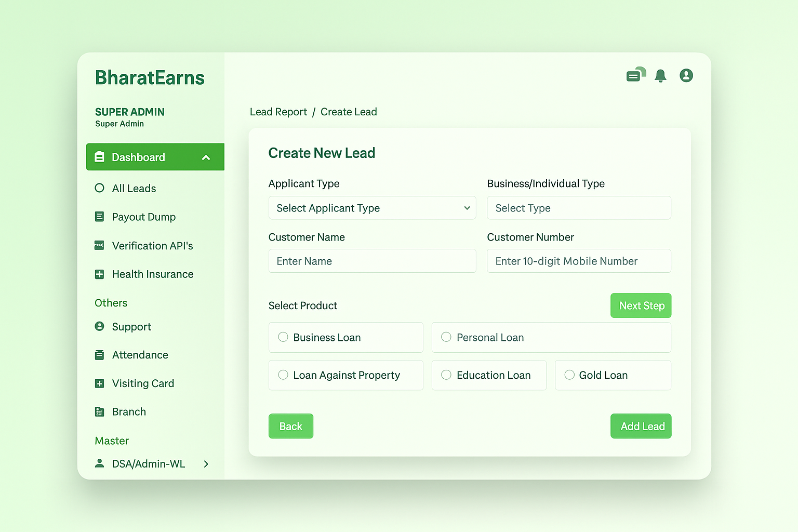Viewport: 798px width, 532px height.
Task: Click the Branch building icon
Action: (x=99, y=411)
